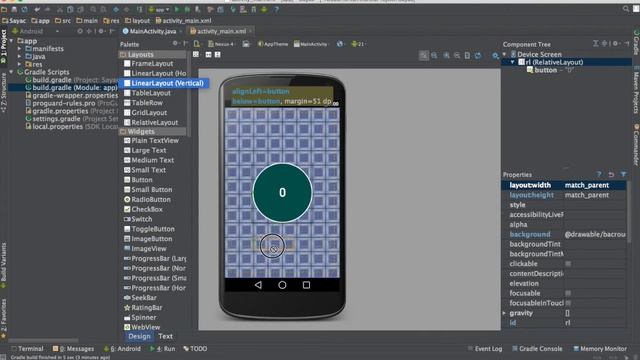This screenshot has height=360, width=640.
Task: Click the search magnifier at top right
Action: coord(626,9)
